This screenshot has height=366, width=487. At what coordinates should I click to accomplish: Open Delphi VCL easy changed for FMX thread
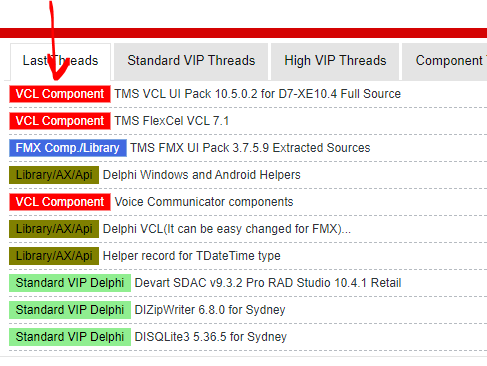(227, 229)
